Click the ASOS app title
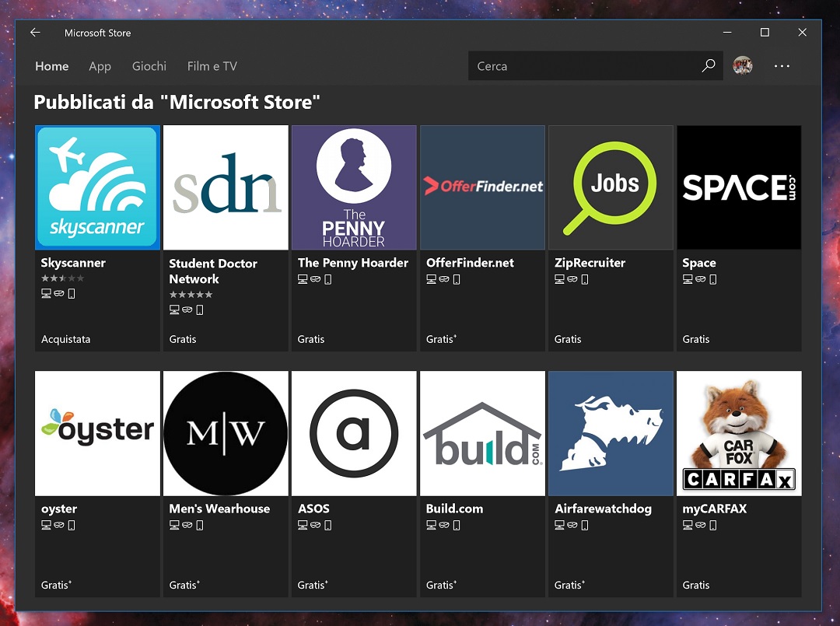The width and height of the screenshot is (840, 626). pos(314,509)
